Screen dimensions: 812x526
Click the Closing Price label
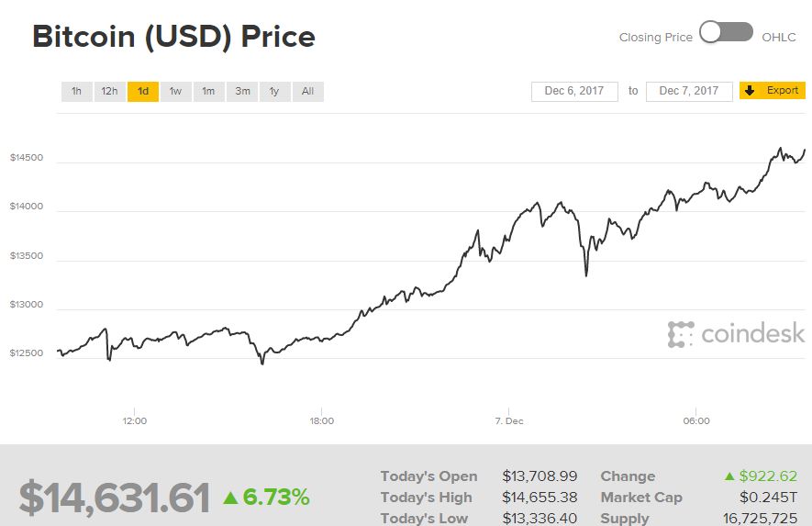[x=655, y=38]
